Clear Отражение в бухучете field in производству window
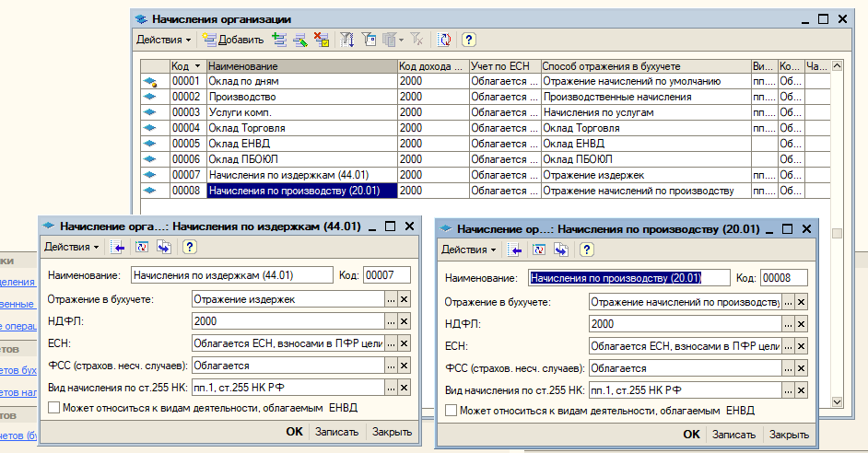Image resolution: width=868 pixels, height=453 pixels. 801,303
